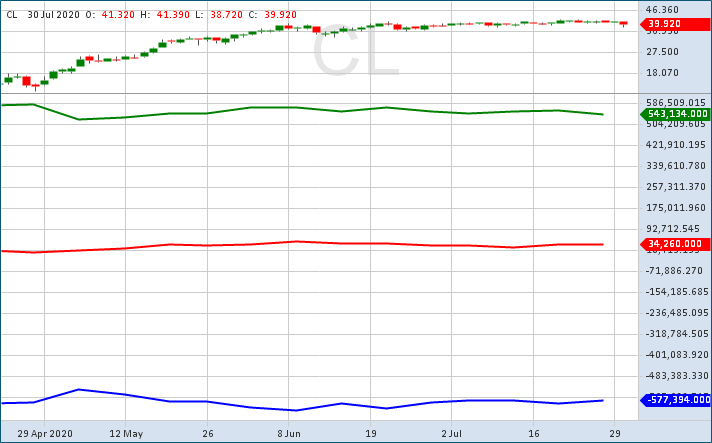Click the 29 date label at axis end
Image resolution: width=712 pixels, height=443 pixels.
pyautogui.click(x=615, y=433)
